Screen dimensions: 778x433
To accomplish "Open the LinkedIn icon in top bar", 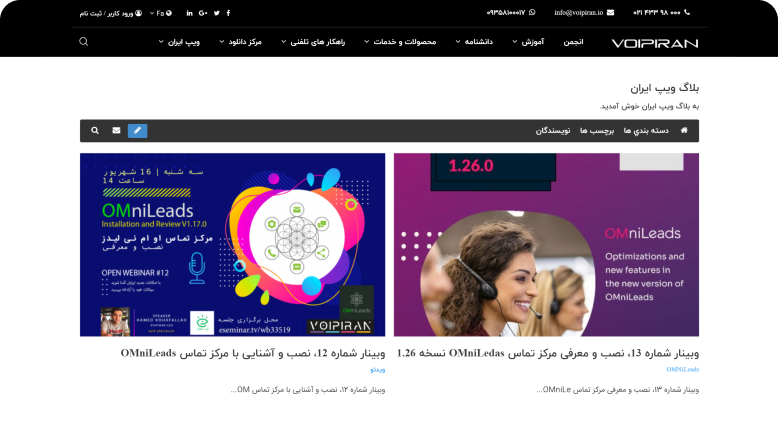I will 190,13.
